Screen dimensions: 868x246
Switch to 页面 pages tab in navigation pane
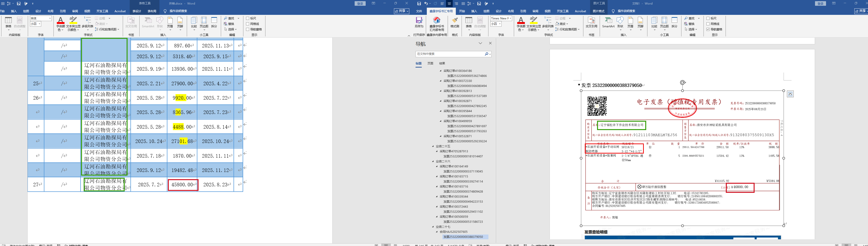point(430,63)
